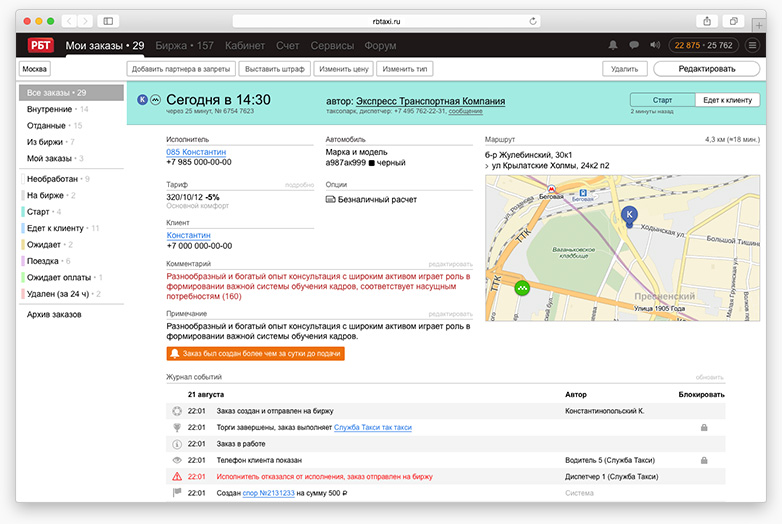Click cashless payment card icon
The height and width of the screenshot is (524, 782).
pos(330,199)
